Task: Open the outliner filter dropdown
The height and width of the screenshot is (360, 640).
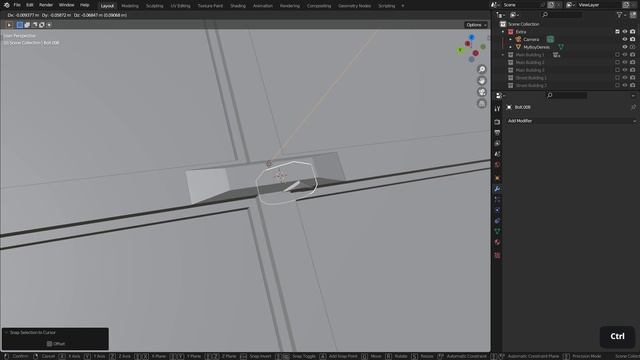Action: 621,15
